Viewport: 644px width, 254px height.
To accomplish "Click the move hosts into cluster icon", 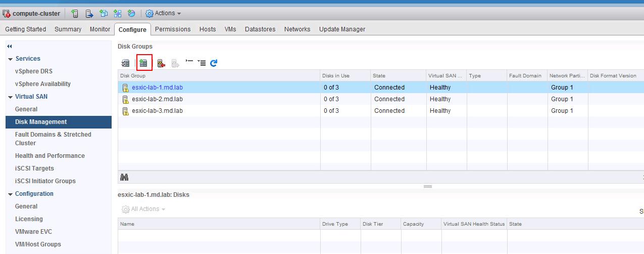I will pyautogui.click(x=89, y=14).
